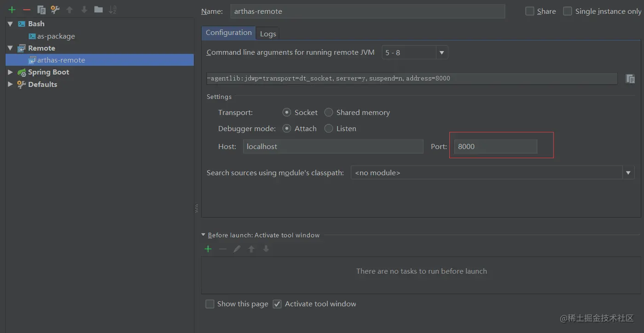Click the green Add New Configuration plus icon
This screenshot has width=644, height=333.
(12, 10)
